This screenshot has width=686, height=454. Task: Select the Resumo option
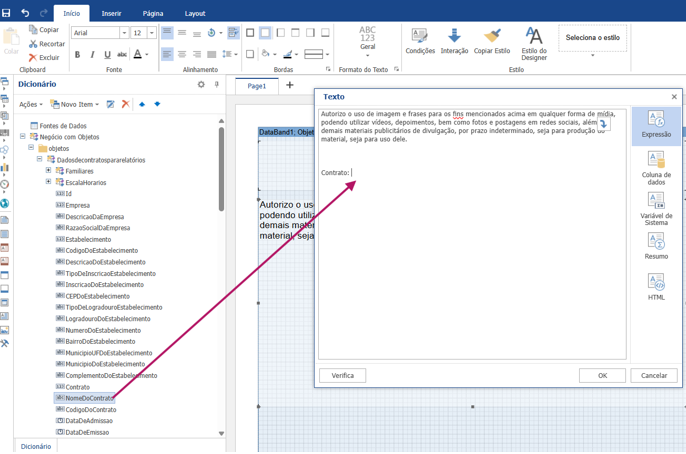pos(656,246)
